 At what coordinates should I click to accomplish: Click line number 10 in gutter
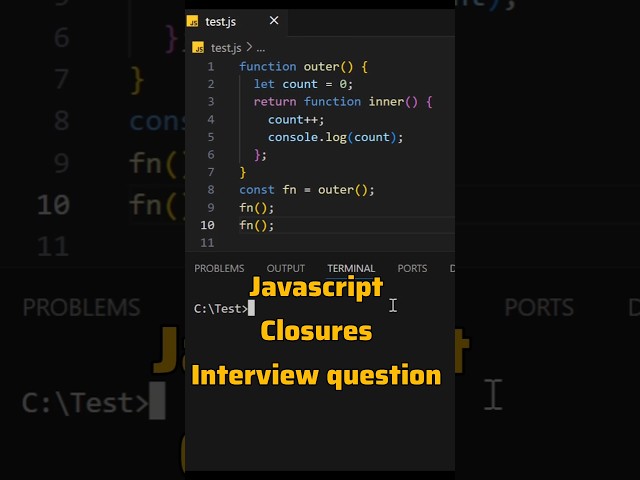(207, 225)
